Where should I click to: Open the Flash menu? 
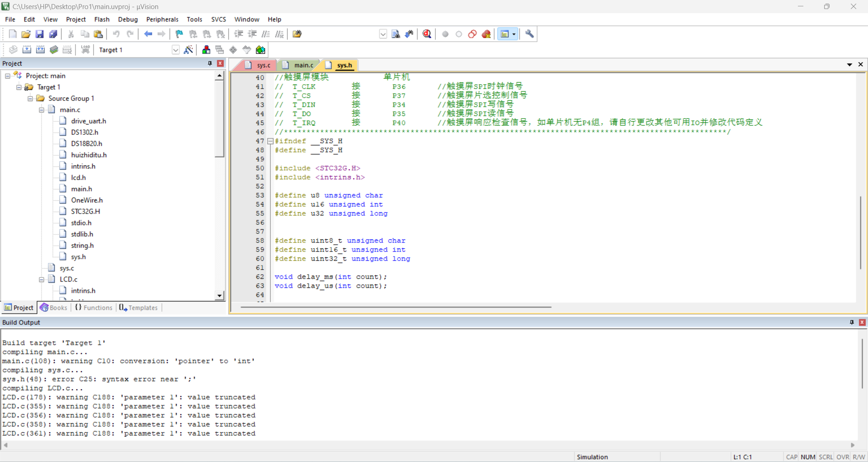102,19
